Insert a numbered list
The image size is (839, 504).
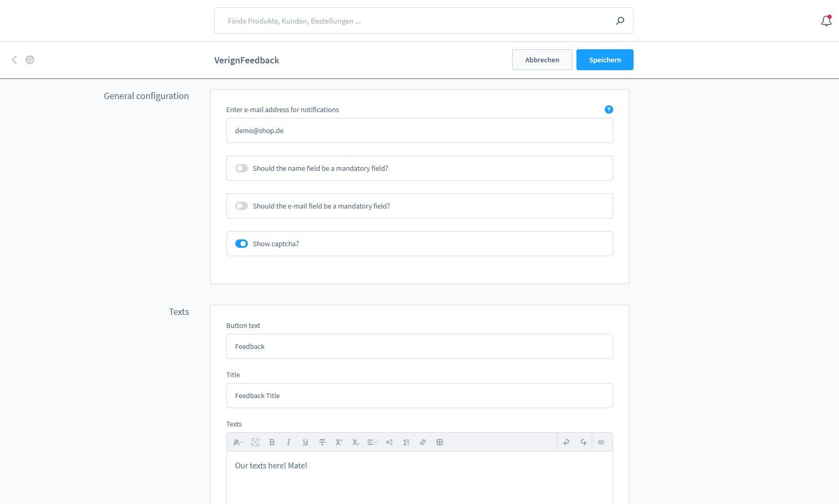tap(406, 442)
